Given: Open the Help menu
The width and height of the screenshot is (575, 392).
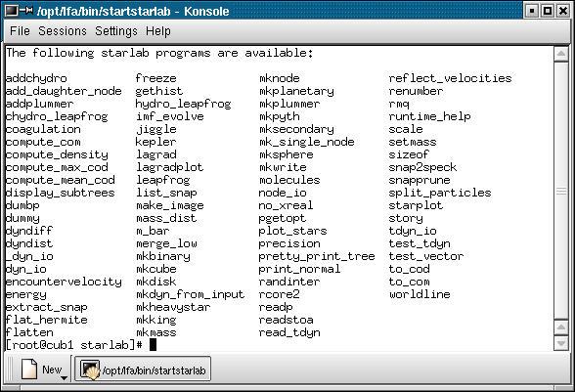Looking at the screenshot, I should (158, 31).
